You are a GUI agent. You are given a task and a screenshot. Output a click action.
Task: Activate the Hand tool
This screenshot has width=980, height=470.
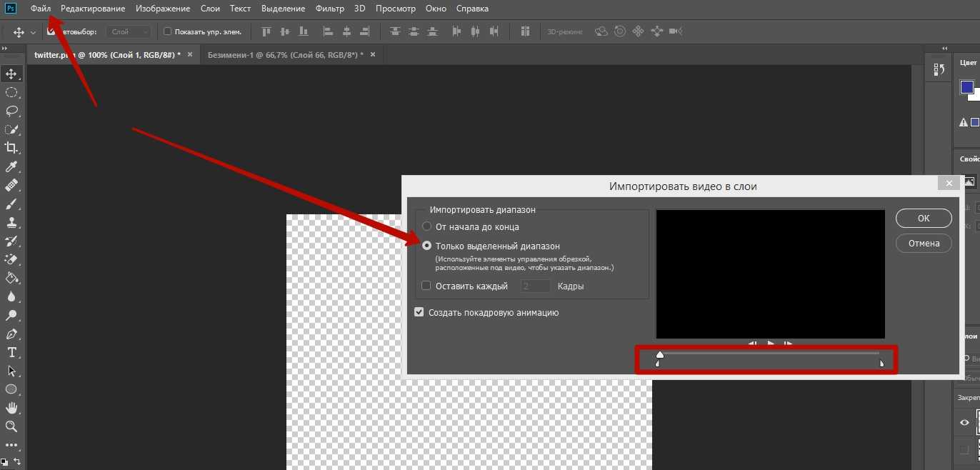point(11,408)
